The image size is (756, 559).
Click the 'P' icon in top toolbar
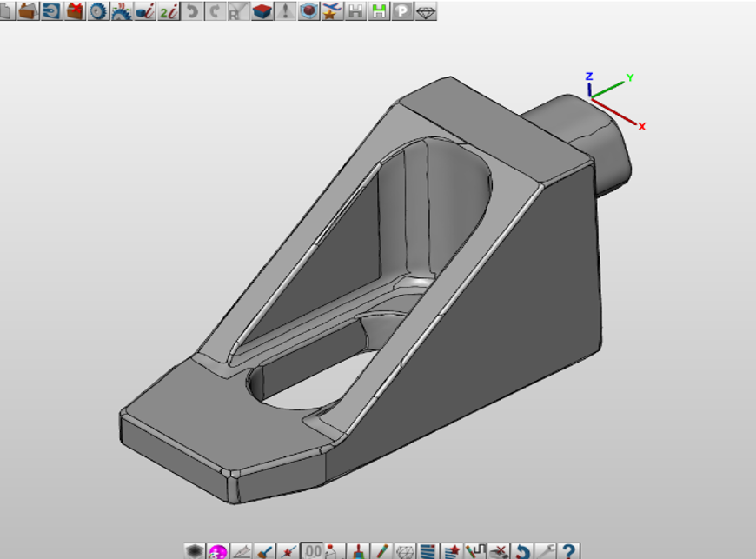pyautogui.click(x=402, y=11)
